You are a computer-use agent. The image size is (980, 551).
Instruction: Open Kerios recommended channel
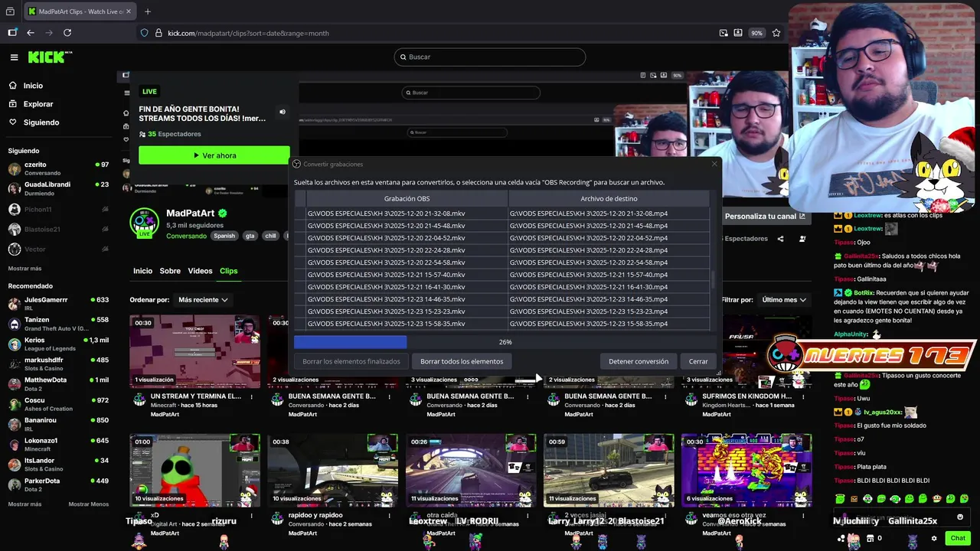(58, 344)
